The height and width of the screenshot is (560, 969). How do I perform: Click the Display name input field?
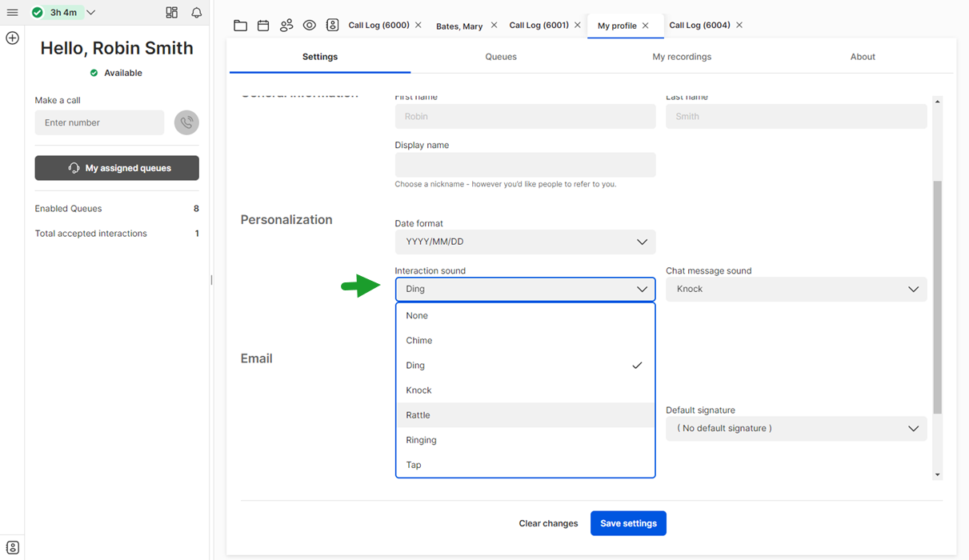(x=525, y=165)
